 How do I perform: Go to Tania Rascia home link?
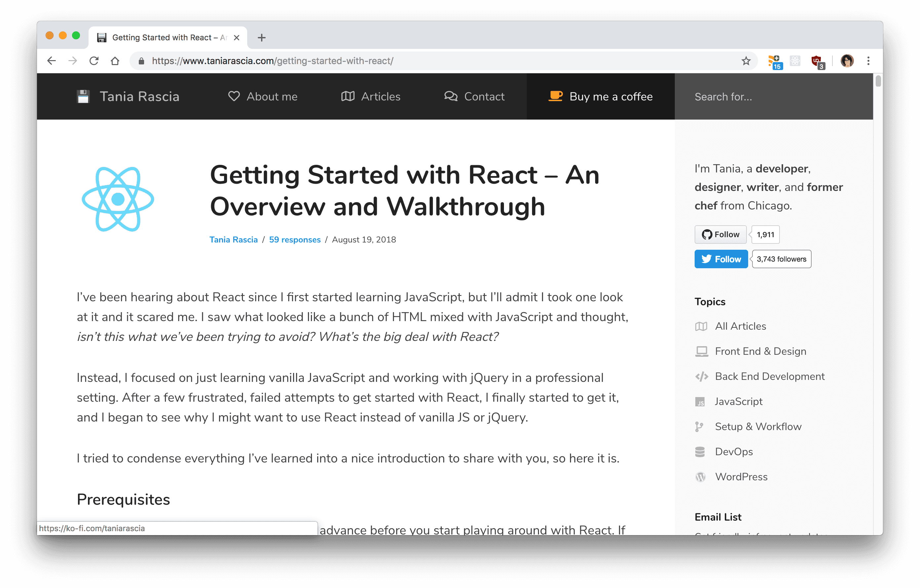[139, 96]
